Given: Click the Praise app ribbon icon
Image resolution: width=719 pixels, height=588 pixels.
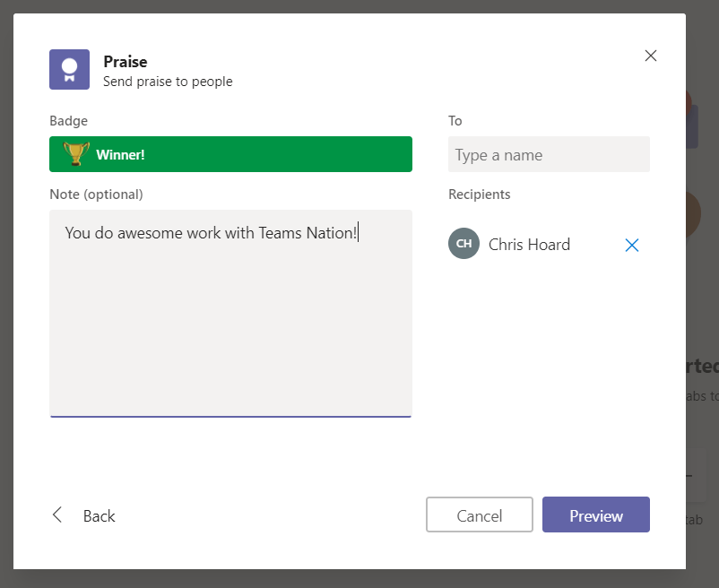Looking at the screenshot, I should tap(69, 69).
